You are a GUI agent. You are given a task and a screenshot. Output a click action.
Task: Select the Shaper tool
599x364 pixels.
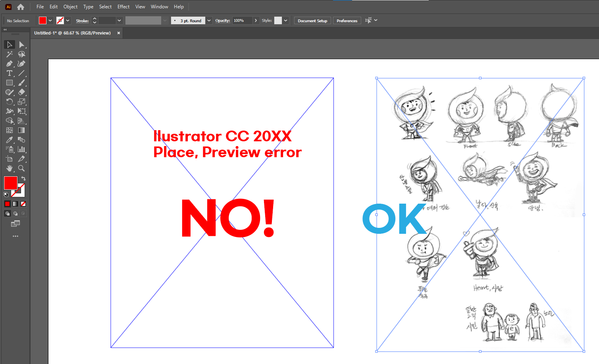10,92
